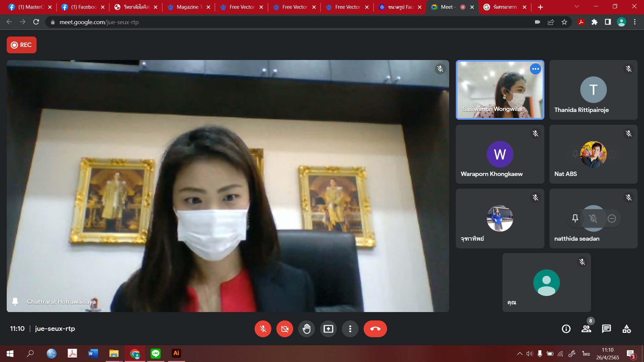
Task: Raise hand in the meeting
Action: pos(306,329)
